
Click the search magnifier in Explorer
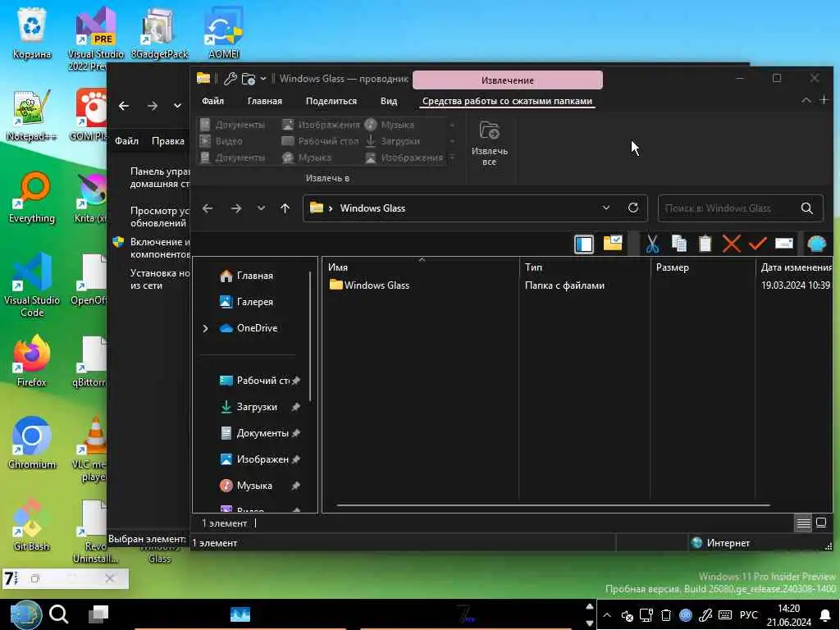(807, 208)
